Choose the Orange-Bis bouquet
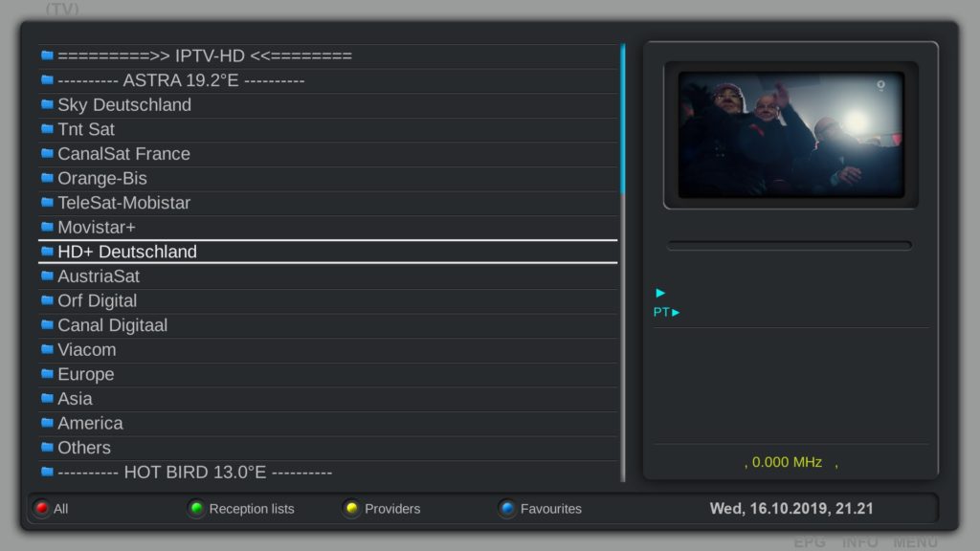This screenshot has width=980, height=551. pos(328,178)
